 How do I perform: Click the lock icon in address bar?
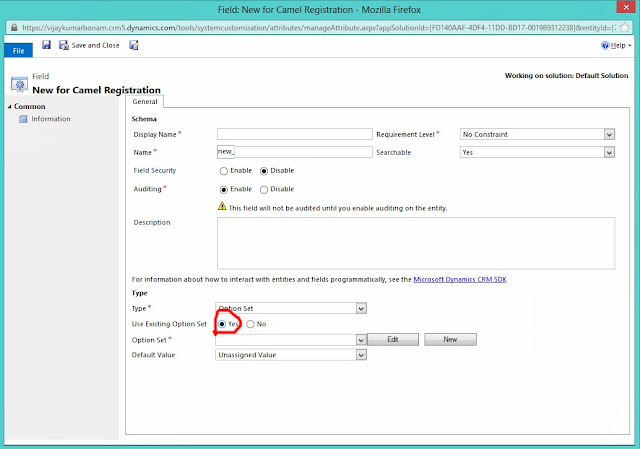(x=14, y=27)
